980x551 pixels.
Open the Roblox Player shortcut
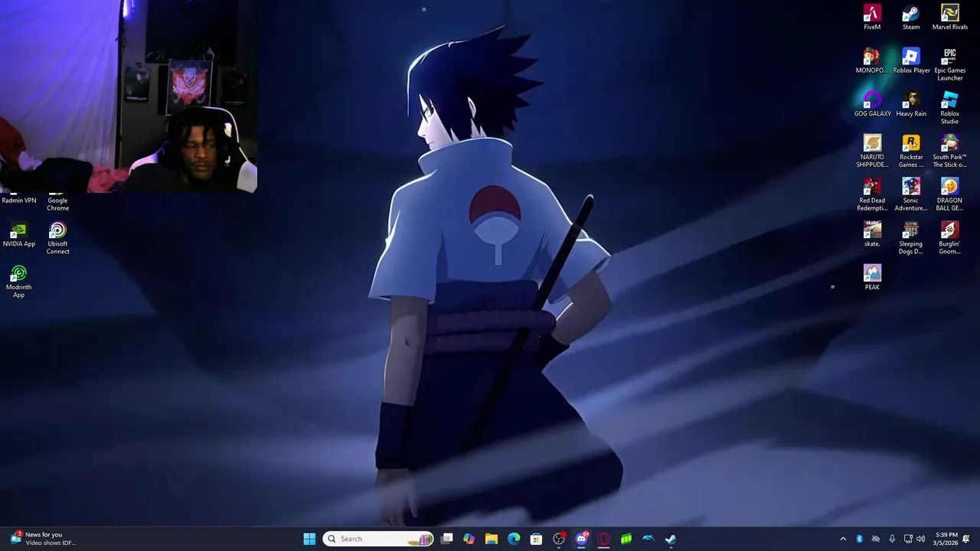click(911, 60)
